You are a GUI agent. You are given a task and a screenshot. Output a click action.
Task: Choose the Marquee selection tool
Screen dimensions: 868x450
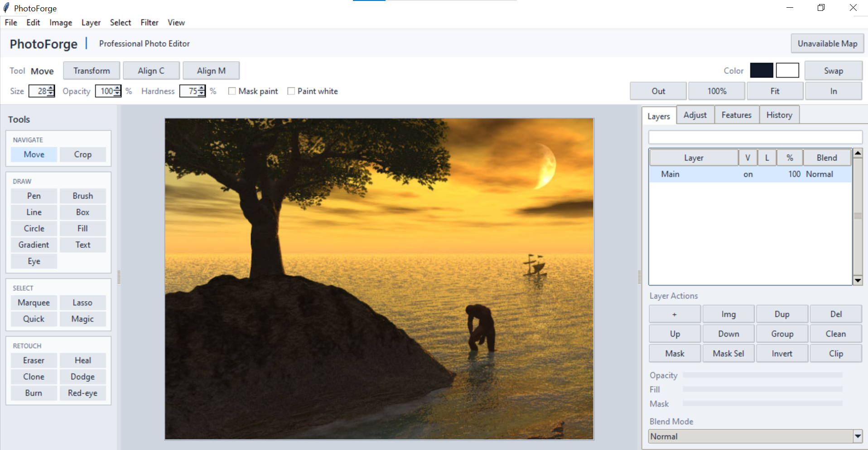point(34,303)
